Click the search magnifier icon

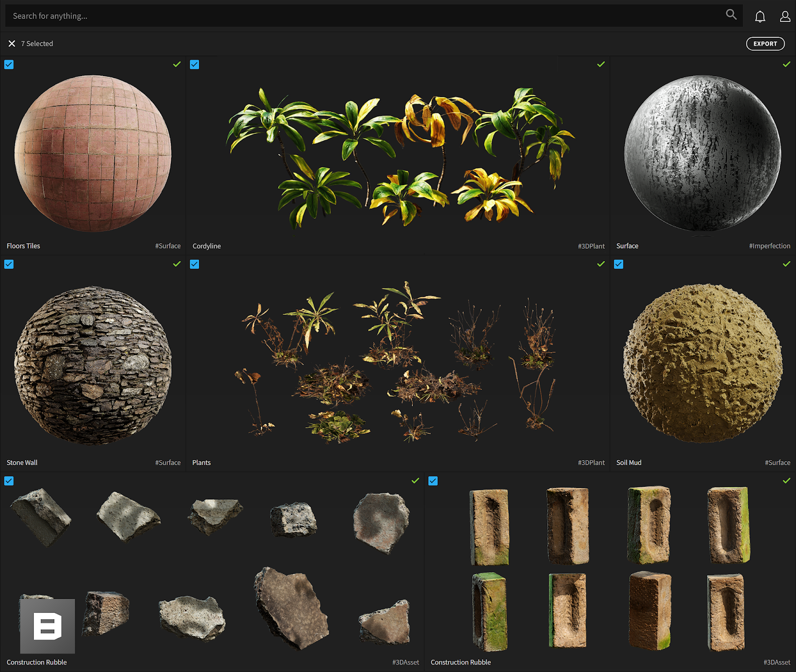pyautogui.click(x=731, y=15)
